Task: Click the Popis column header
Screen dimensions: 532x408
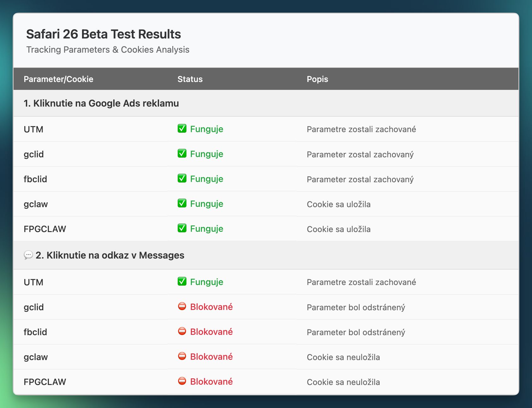Action: click(x=317, y=79)
